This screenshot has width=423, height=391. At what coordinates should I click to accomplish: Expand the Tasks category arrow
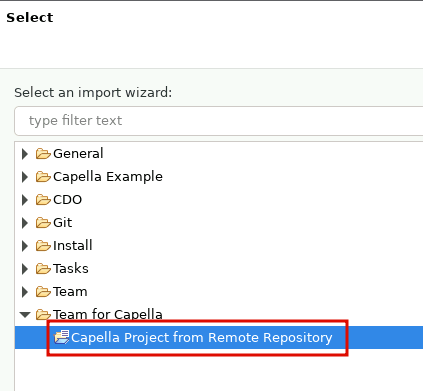[25, 269]
